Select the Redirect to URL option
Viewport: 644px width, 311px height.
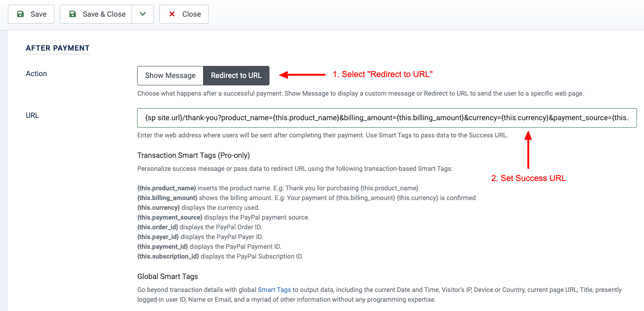236,75
